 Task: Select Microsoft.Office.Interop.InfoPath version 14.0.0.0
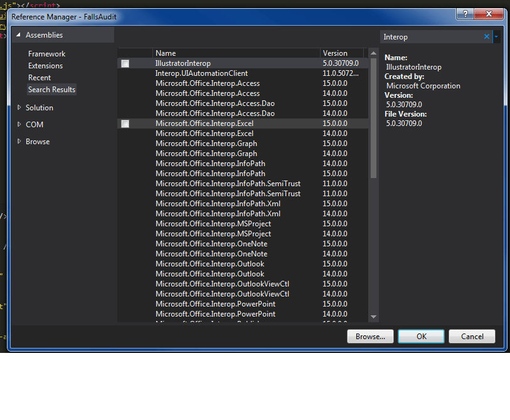[x=243, y=164]
